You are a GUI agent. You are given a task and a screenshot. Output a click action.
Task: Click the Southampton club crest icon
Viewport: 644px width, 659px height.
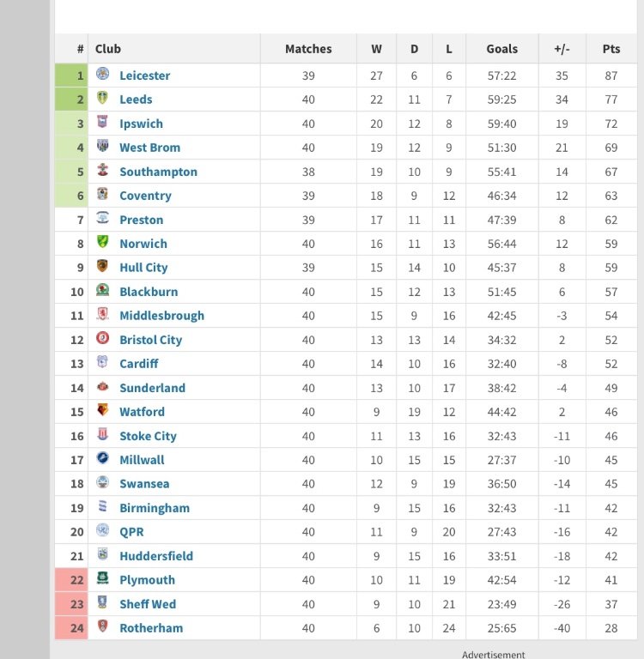(103, 171)
